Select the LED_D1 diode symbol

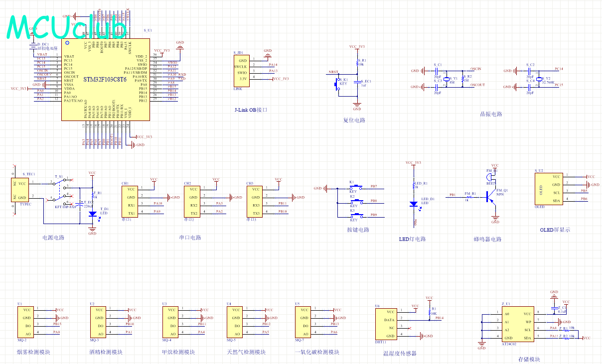(x=413, y=204)
